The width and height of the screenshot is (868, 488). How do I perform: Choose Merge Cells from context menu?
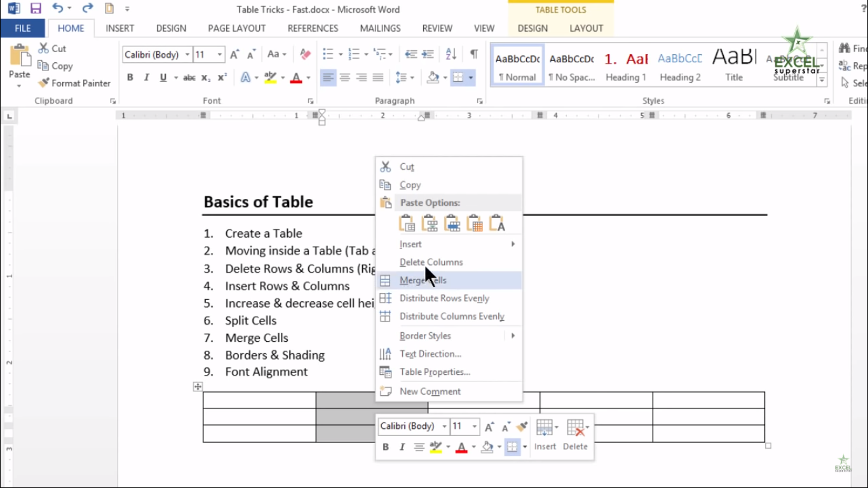point(449,280)
